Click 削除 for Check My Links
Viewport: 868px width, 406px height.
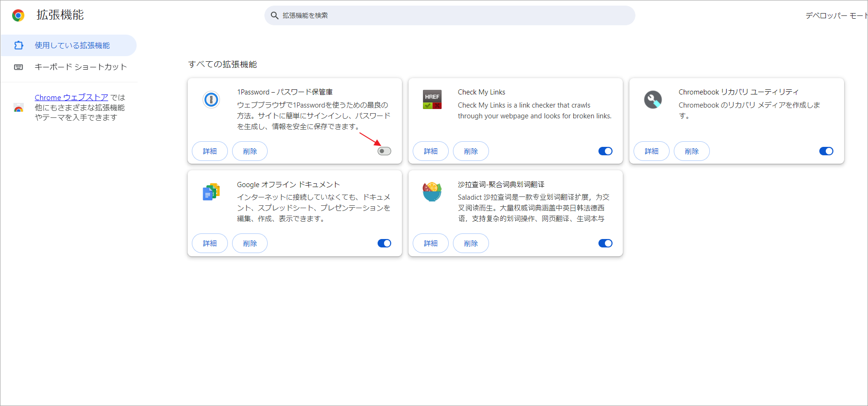471,151
